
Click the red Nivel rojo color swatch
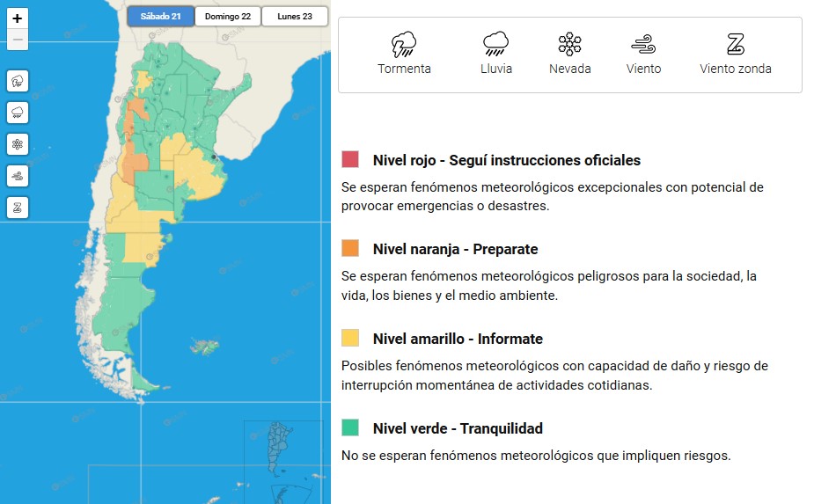point(350,160)
